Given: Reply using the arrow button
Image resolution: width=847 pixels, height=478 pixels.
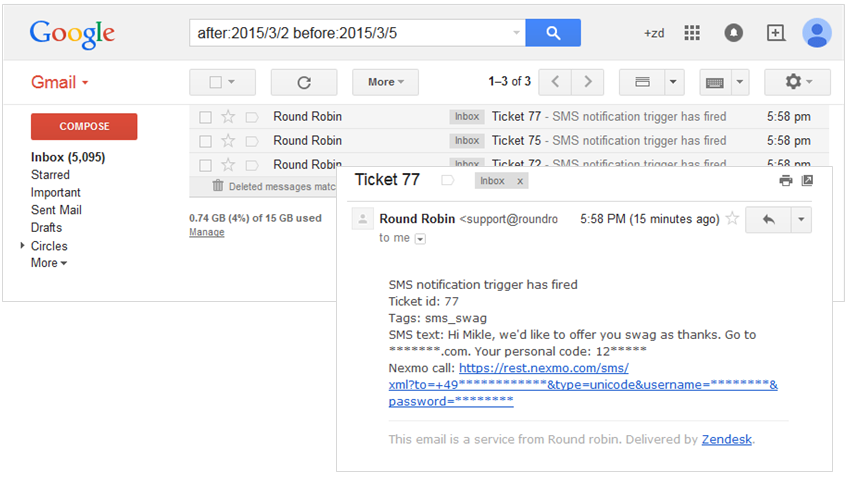Looking at the screenshot, I should click(769, 219).
